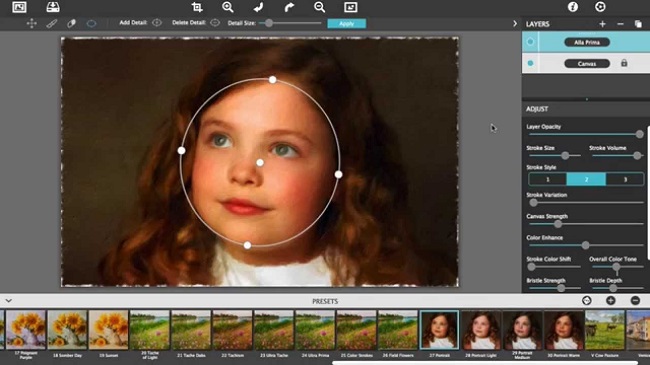Choose the 24 Ultra Prima preset
Viewport: 650px width, 365px height.
pyautogui.click(x=315, y=330)
